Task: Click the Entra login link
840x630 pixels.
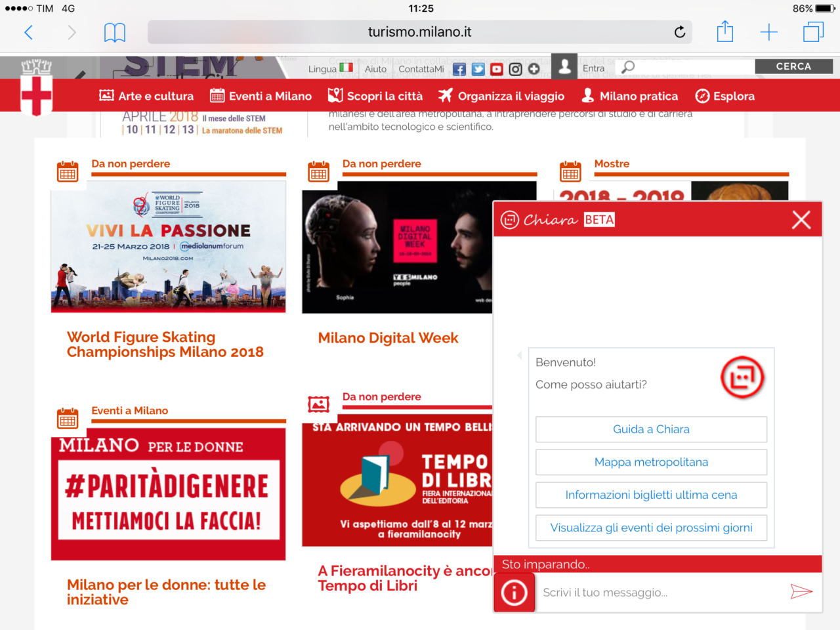Action: pos(593,68)
